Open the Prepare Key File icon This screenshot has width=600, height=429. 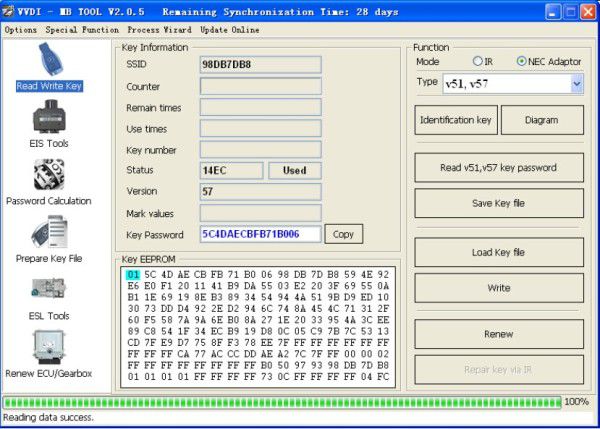(49, 232)
